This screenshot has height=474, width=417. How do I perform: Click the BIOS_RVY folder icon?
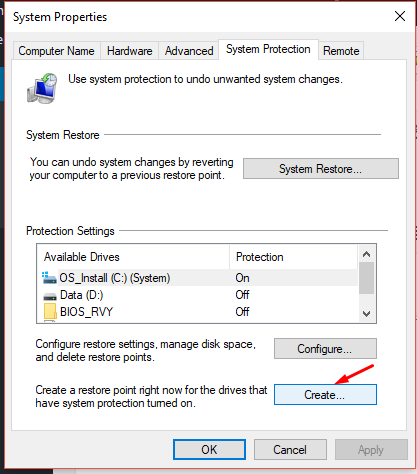tap(50, 312)
